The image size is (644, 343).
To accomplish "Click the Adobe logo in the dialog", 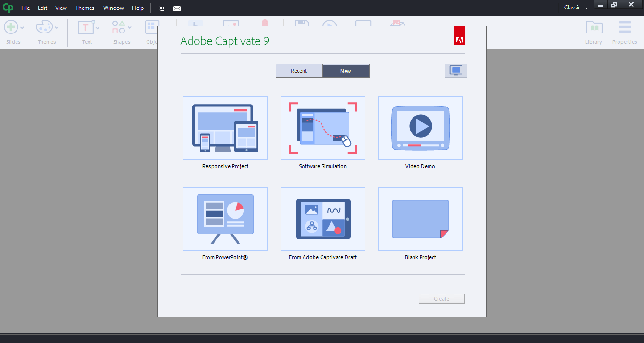I will pos(459,36).
